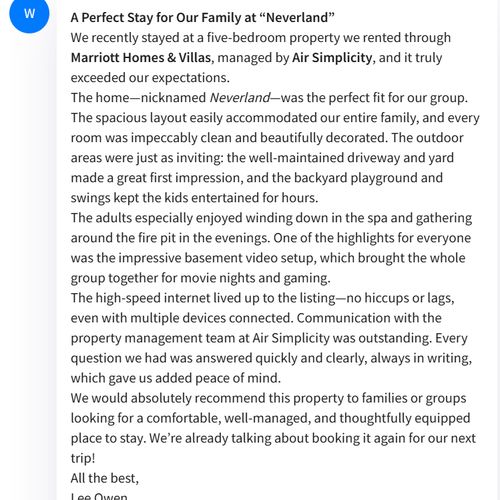Click the 'winding down in the spa' line
This screenshot has height=500, width=500.
point(271,218)
